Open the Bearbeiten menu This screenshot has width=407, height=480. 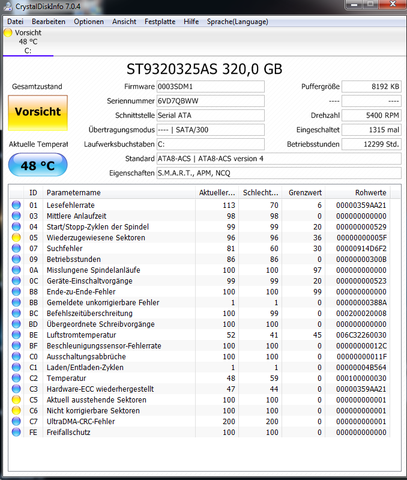pos(49,22)
